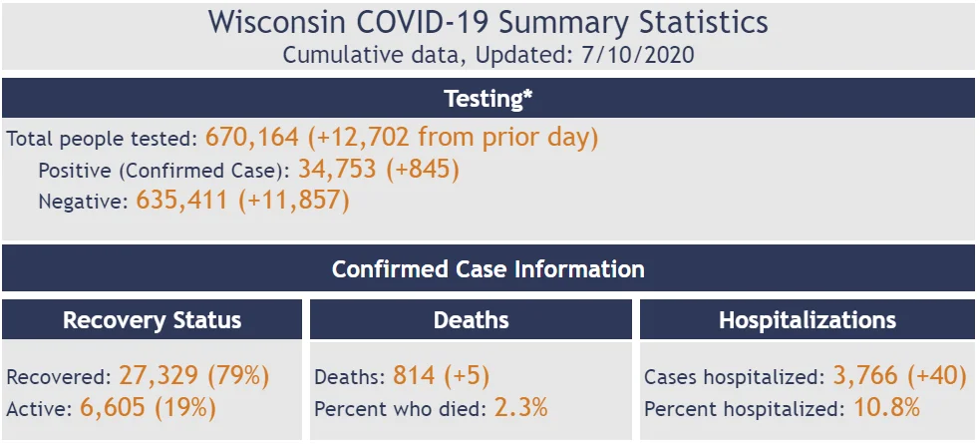Click the Total people tested label
This screenshot has height=444, width=980.
(103, 139)
